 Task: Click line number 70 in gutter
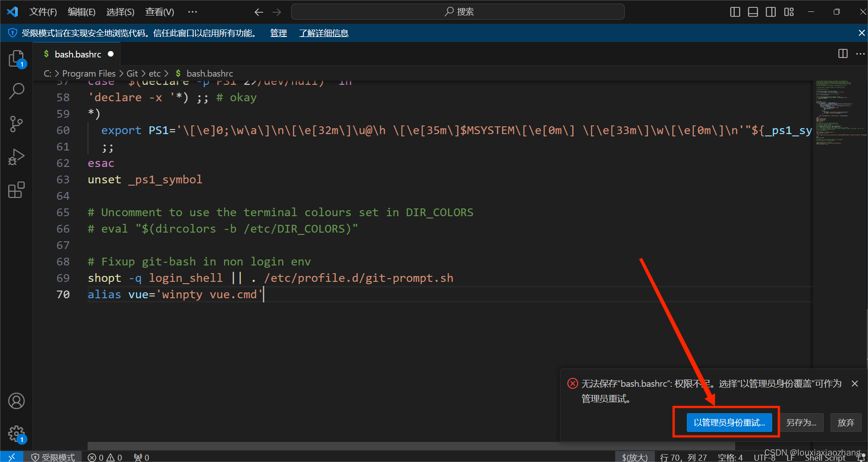[63, 295]
